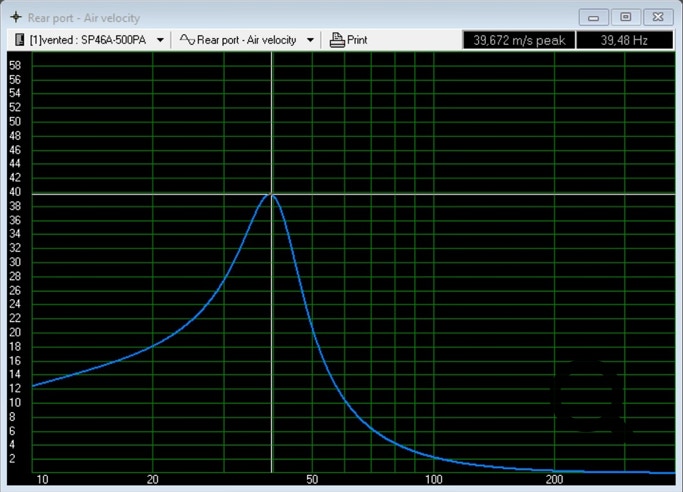This screenshot has height=492, width=683.
Task: Click the 39,48 Hz frequency readout
Action: point(624,40)
